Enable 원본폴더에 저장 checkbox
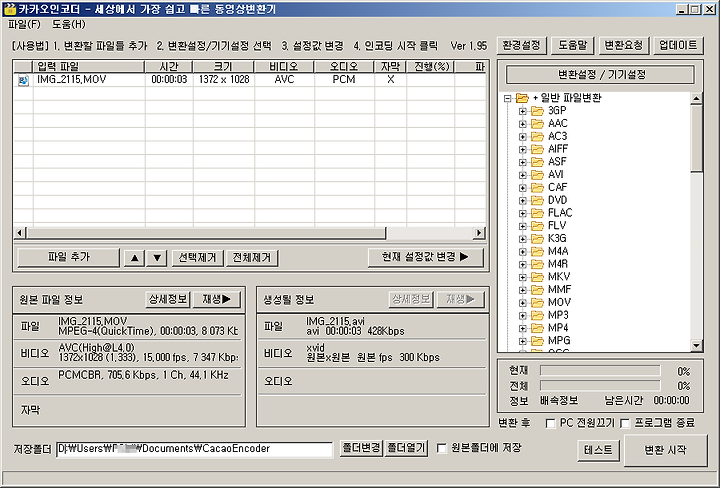 [441, 448]
